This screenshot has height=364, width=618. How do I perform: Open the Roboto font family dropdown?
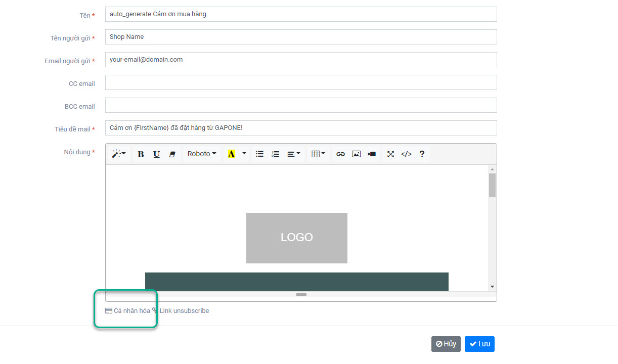(202, 154)
